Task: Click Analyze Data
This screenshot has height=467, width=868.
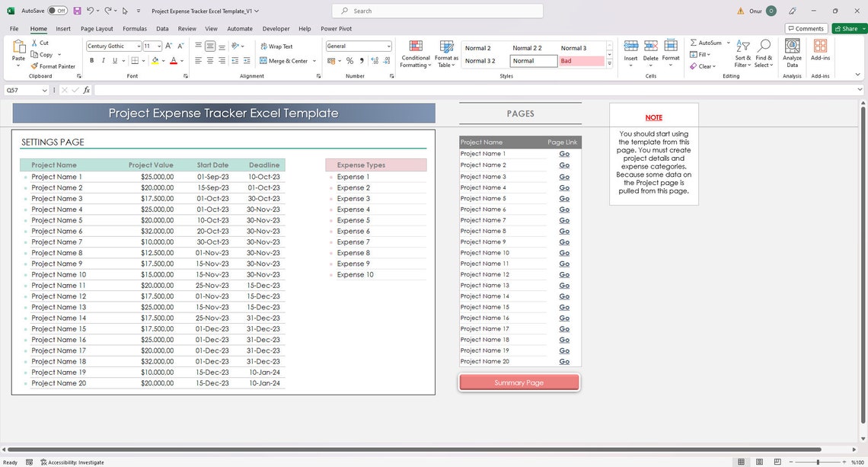Action: [792, 53]
